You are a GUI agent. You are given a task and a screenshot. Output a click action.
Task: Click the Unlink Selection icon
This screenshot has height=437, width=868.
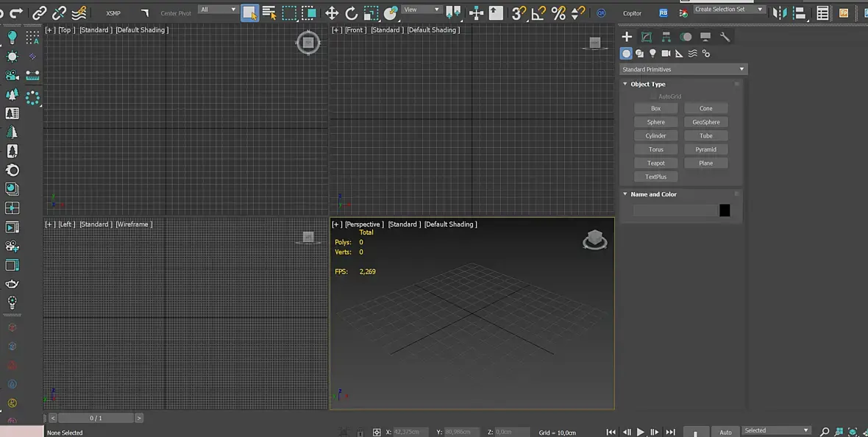[x=59, y=13]
